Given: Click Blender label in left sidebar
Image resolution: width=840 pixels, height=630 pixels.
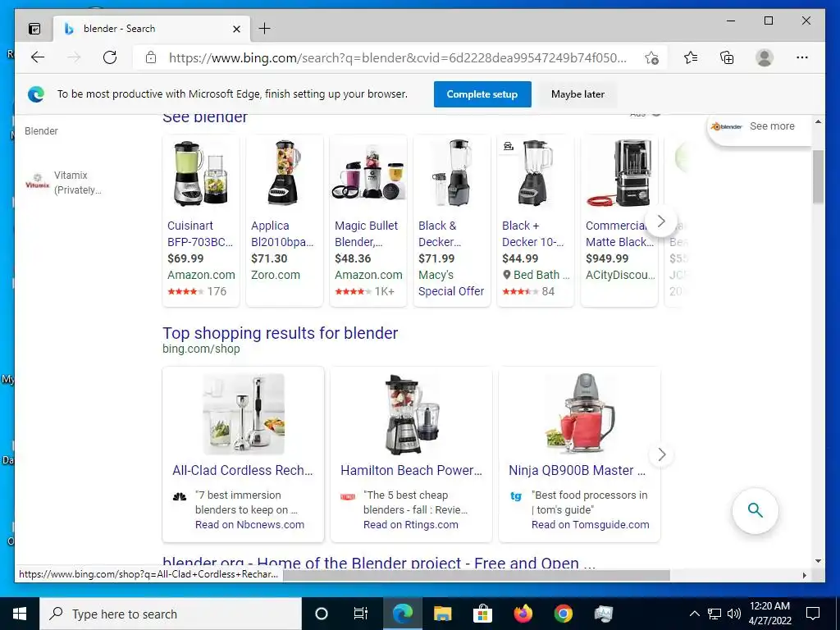Looking at the screenshot, I should (x=41, y=130).
